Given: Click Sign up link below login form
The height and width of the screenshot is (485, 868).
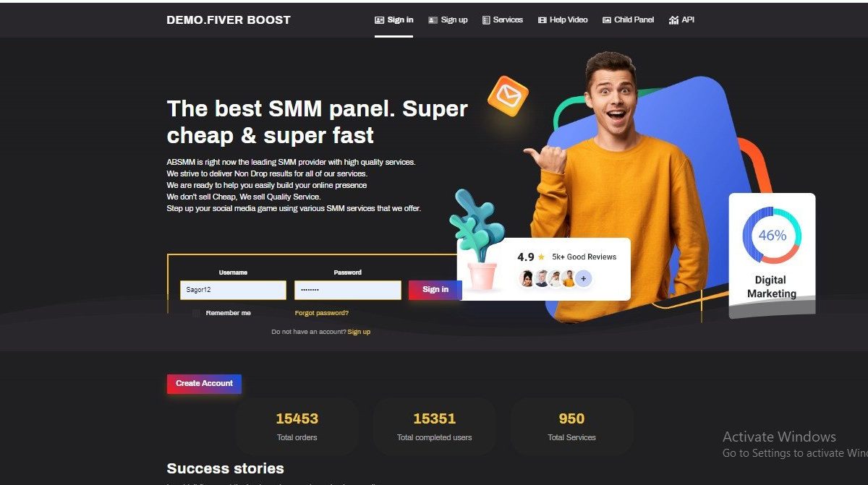Looking at the screenshot, I should pyautogui.click(x=359, y=332).
